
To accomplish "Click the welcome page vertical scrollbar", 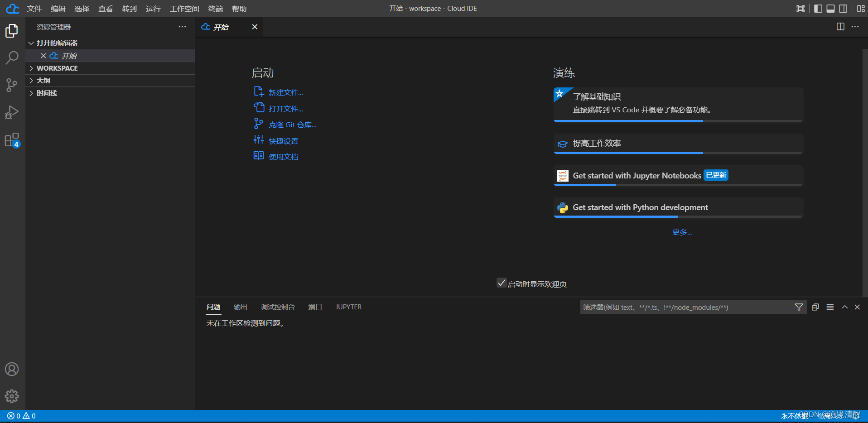I will coord(865,172).
